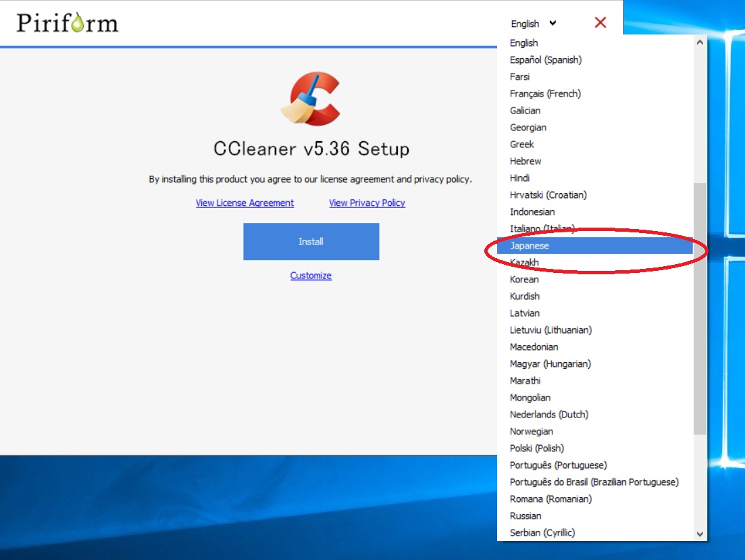Choose Italiano (Italian) language
The height and width of the screenshot is (560, 745).
pos(595,228)
